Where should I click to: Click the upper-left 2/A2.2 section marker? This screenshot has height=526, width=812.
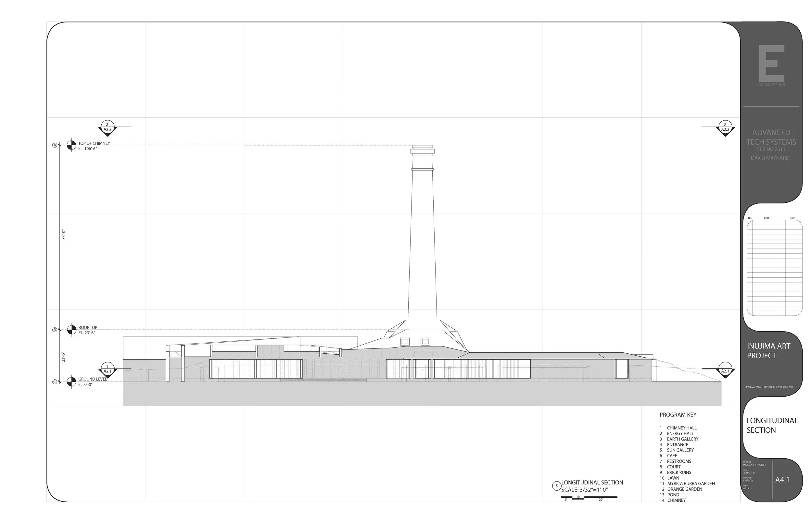[107, 128]
